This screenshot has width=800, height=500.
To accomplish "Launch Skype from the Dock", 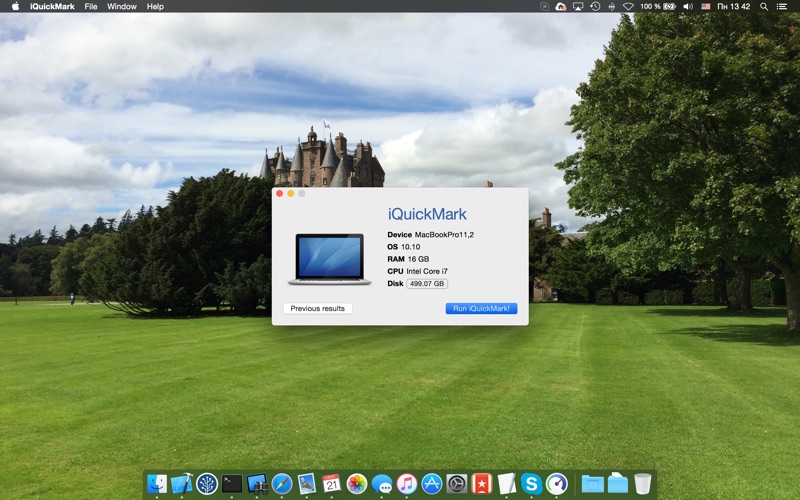I will point(532,483).
